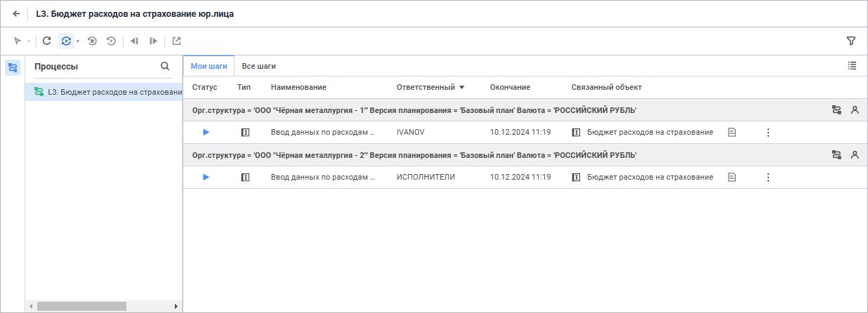Open the filter funnel icon
This screenshot has height=313, width=868.
coord(851,41)
